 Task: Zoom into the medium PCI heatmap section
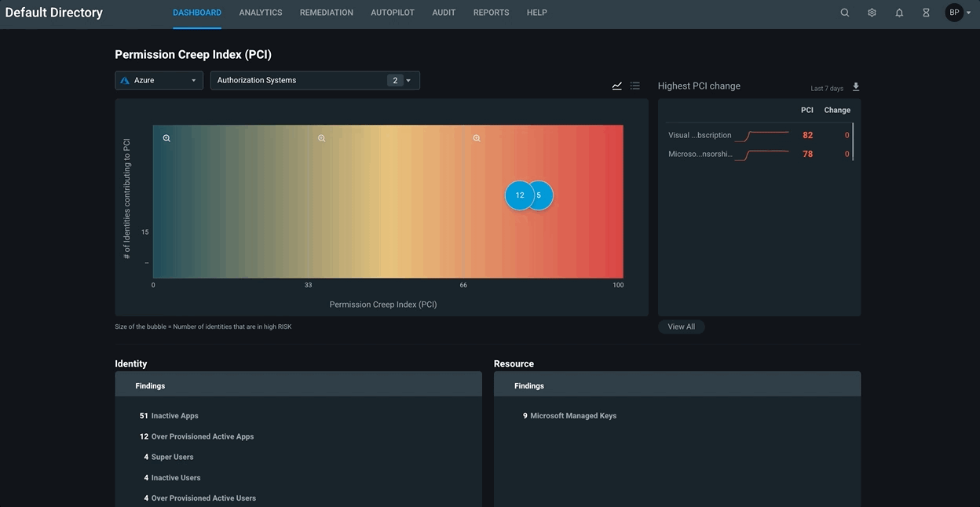(x=321, y=138)
